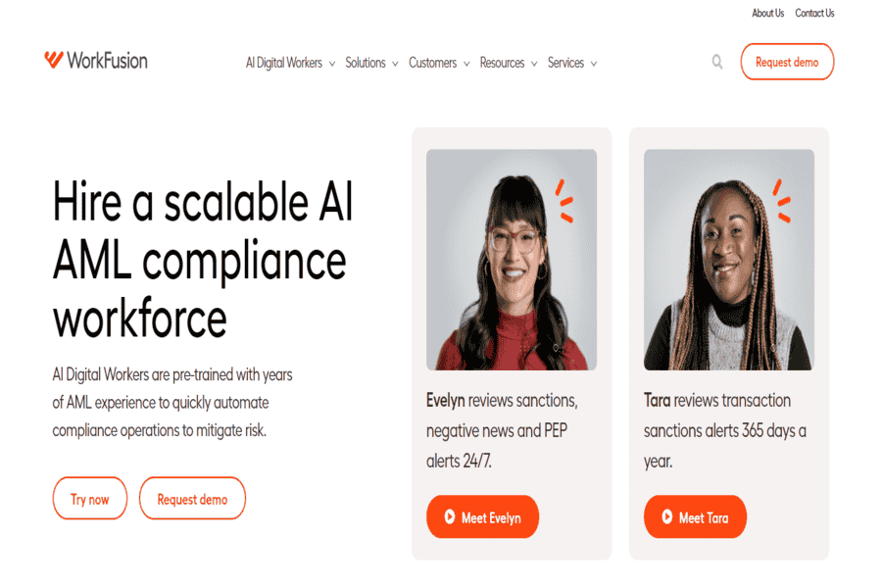
Task: Click play icon on Meet Tara button
Action: 667,516
